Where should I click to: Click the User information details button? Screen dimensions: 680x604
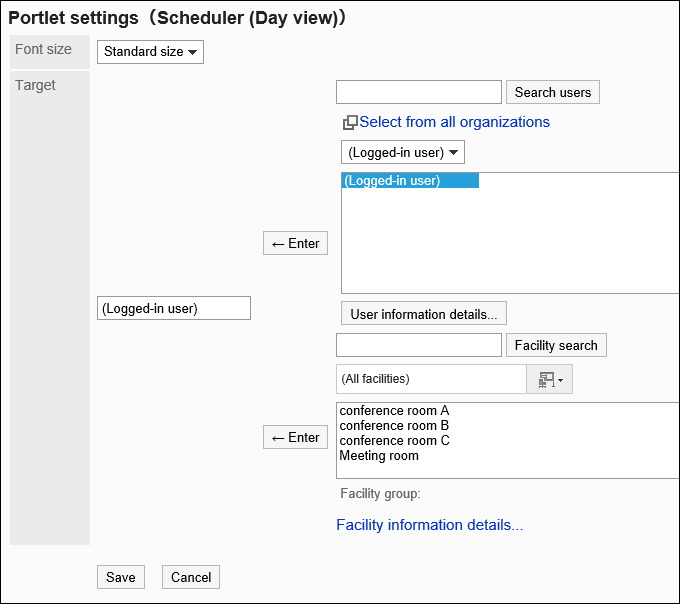[x=424, y=313]
